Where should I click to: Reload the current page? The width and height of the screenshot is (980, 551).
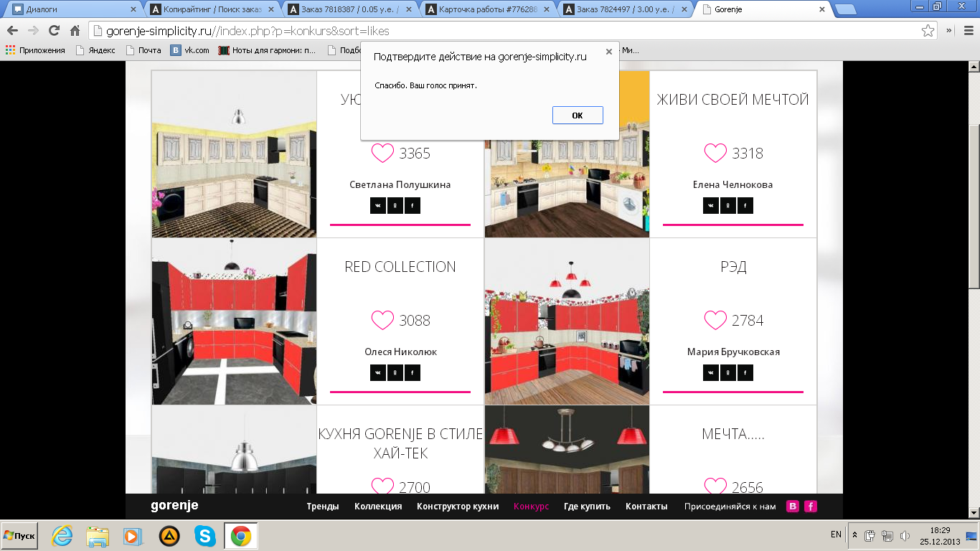(54, 31)
